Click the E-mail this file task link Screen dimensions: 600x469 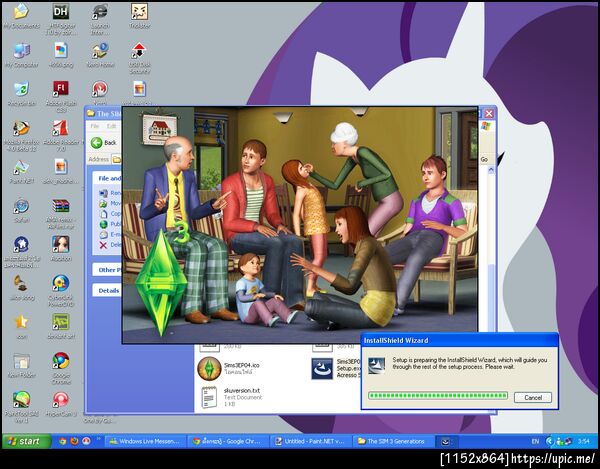coord(110,234)
